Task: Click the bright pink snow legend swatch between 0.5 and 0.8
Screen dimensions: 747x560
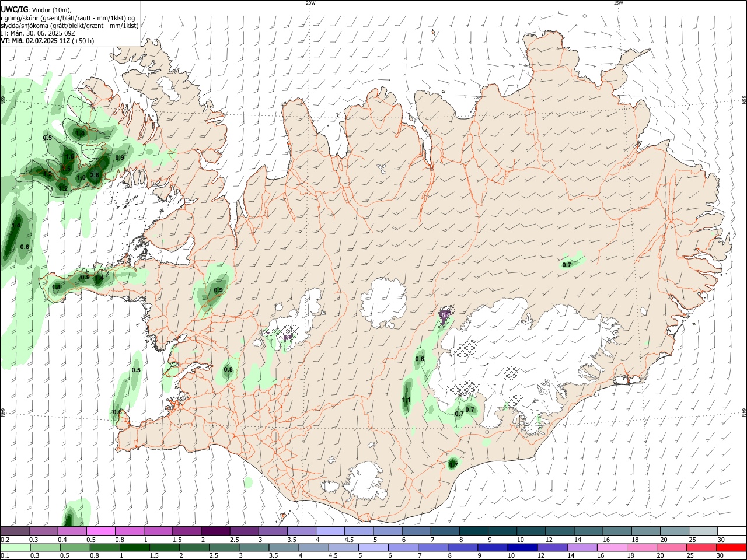Action: (100, 531)
